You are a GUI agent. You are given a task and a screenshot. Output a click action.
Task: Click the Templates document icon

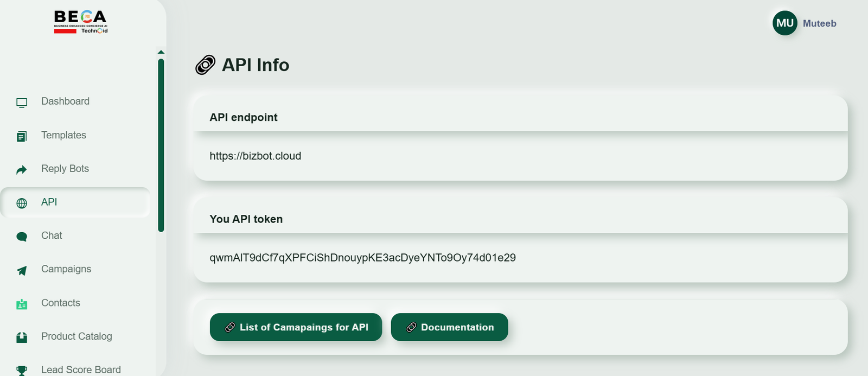pyautogui.click(x=22, y=136)
